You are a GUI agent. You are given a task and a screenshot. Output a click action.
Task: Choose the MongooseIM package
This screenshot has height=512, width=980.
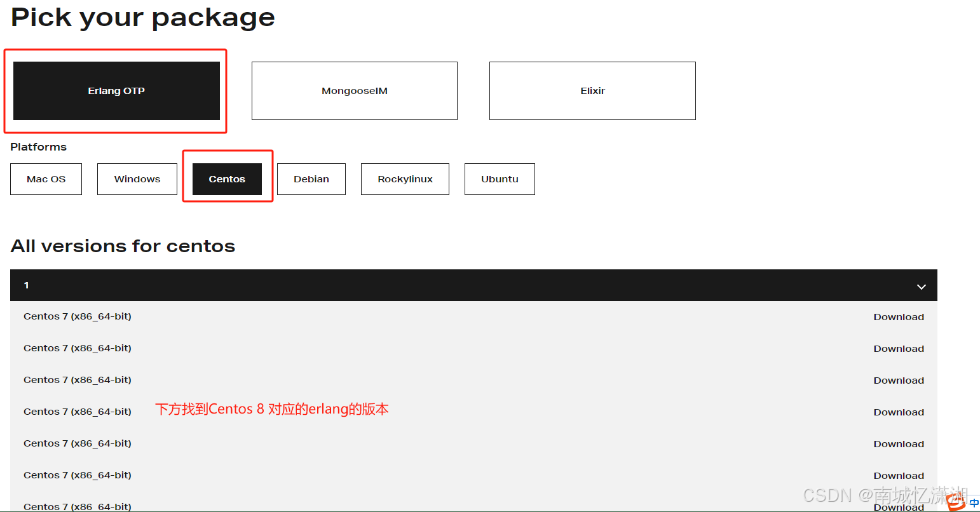point(355,91)
